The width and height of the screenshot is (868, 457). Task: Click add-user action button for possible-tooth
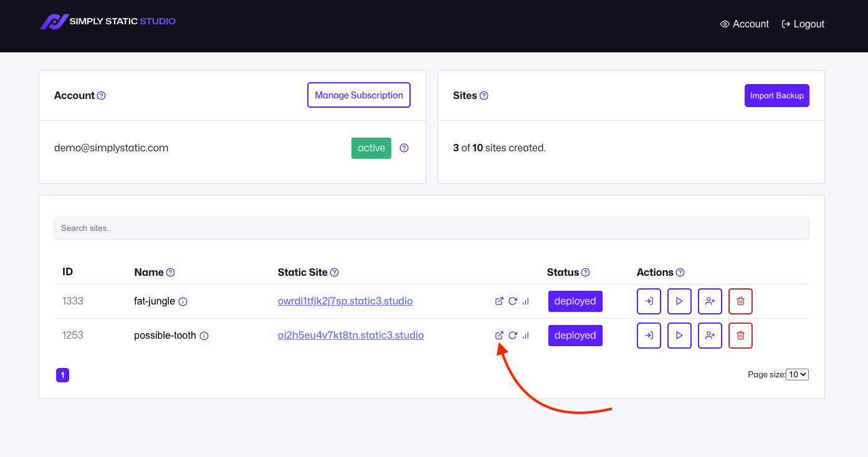click(710, 336)
